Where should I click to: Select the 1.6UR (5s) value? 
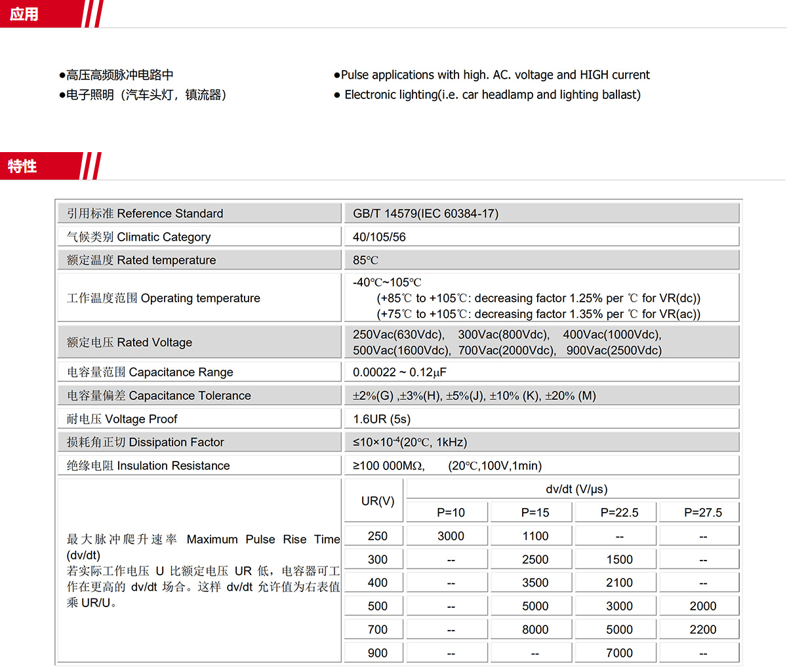(x=382, y=419)
